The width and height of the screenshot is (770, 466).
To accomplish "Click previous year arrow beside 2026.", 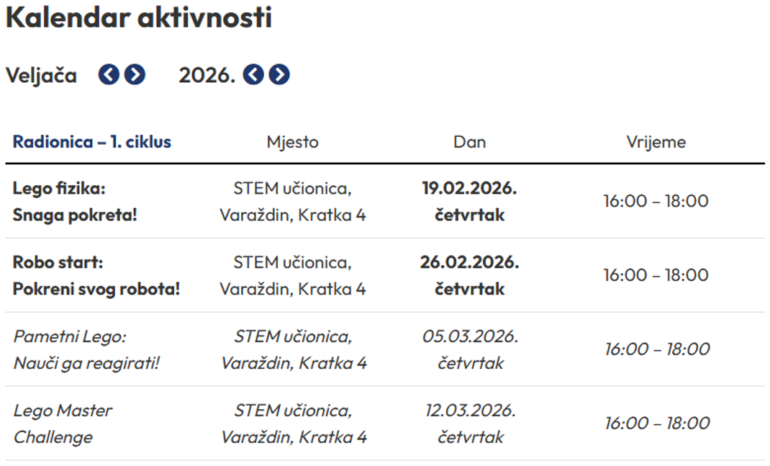I will pos(254,75).
